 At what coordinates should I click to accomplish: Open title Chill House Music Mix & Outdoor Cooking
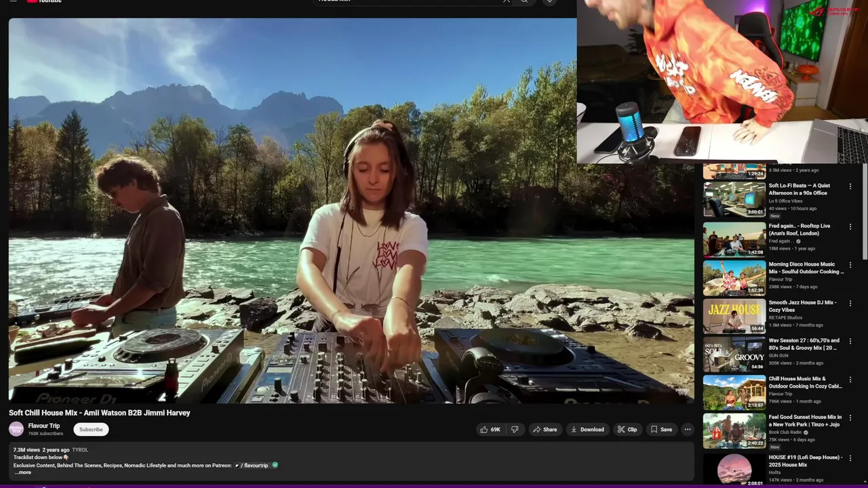point(806,382)
